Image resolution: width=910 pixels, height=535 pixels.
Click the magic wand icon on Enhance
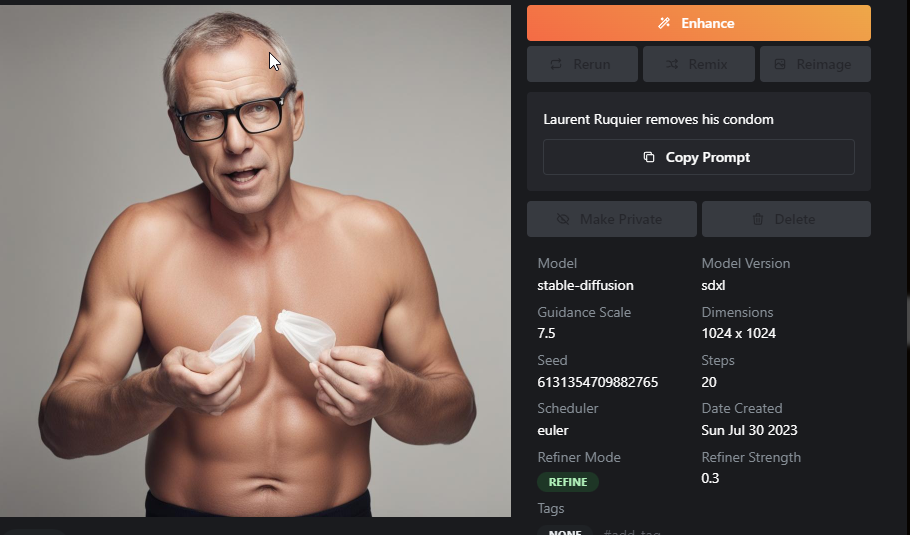tap(664, 23)
